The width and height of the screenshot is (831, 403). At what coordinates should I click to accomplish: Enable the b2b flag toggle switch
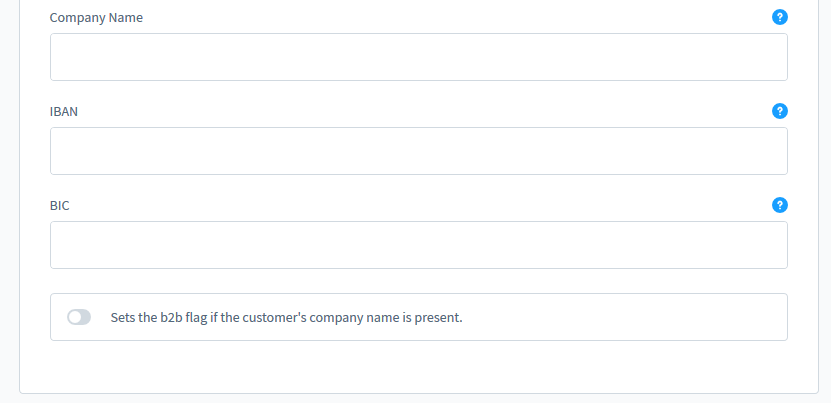pyautogui.click(x=79, y=317)
